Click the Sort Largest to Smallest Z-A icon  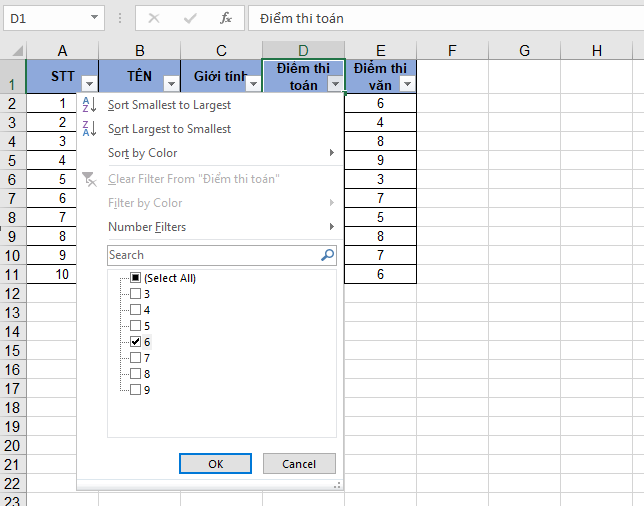89,129
